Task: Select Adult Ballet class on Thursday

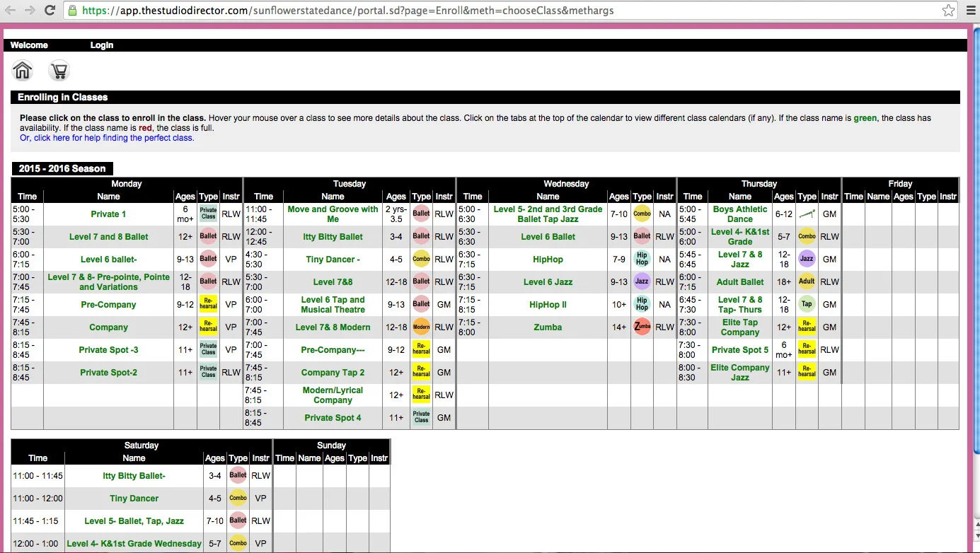Action: click(740, 282)
